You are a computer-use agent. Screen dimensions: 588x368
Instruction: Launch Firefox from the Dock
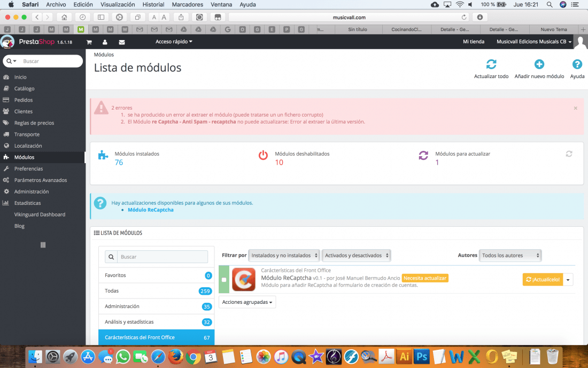pyautogui.click(x=175, y=356)
